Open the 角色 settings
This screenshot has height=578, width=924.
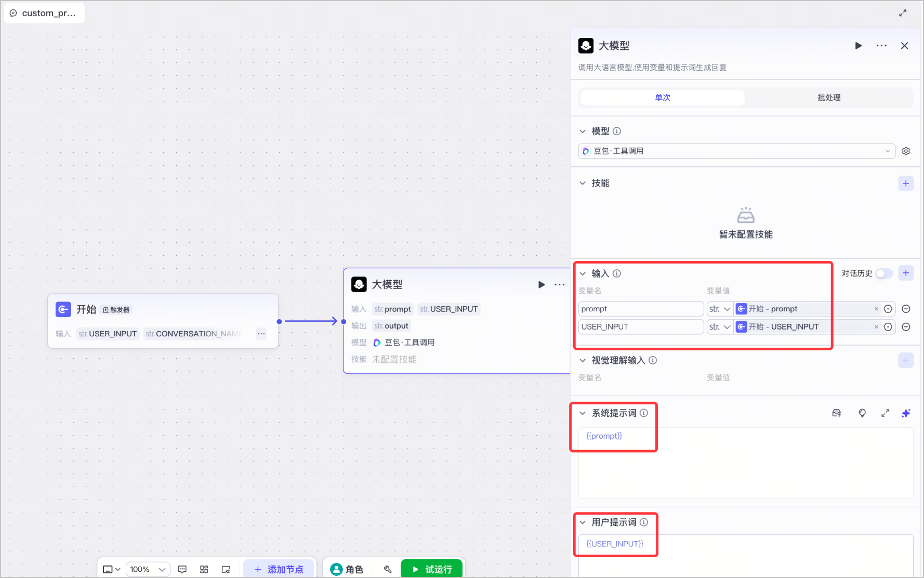tap(347, 569)
